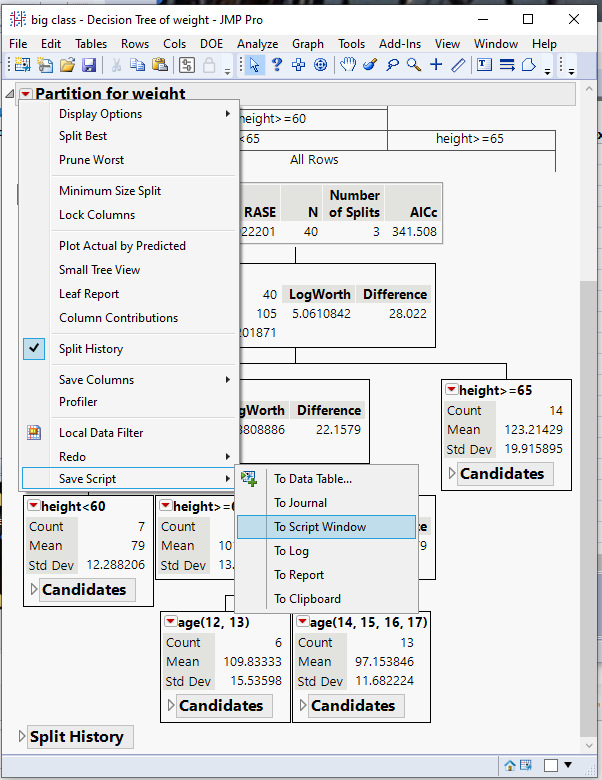Click the Home window icon in status bar

510,765
